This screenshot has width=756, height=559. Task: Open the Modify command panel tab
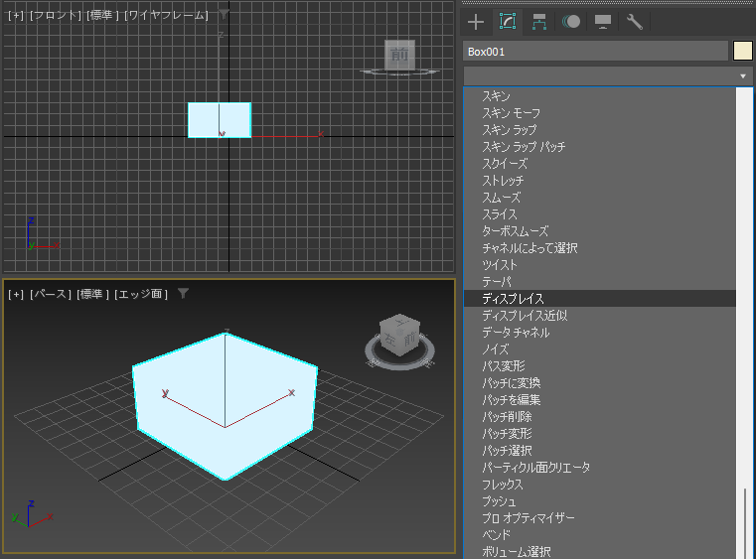(x=508, y=22)
